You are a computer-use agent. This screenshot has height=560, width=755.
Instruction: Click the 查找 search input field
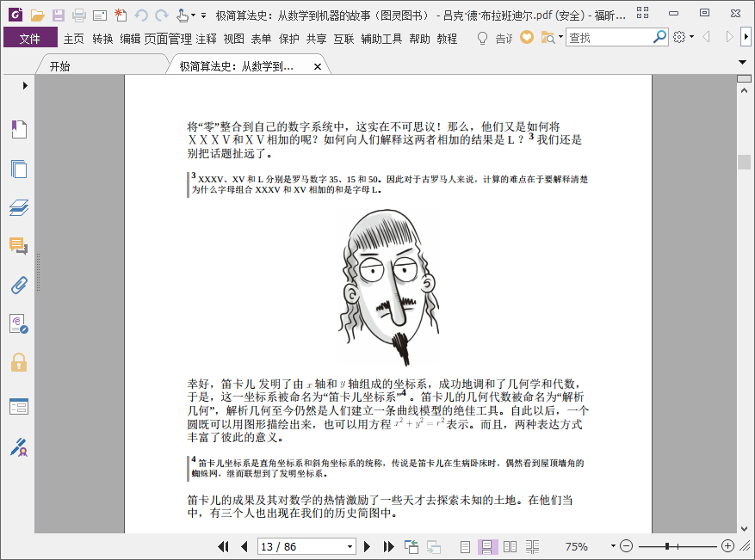coord(610,37)
